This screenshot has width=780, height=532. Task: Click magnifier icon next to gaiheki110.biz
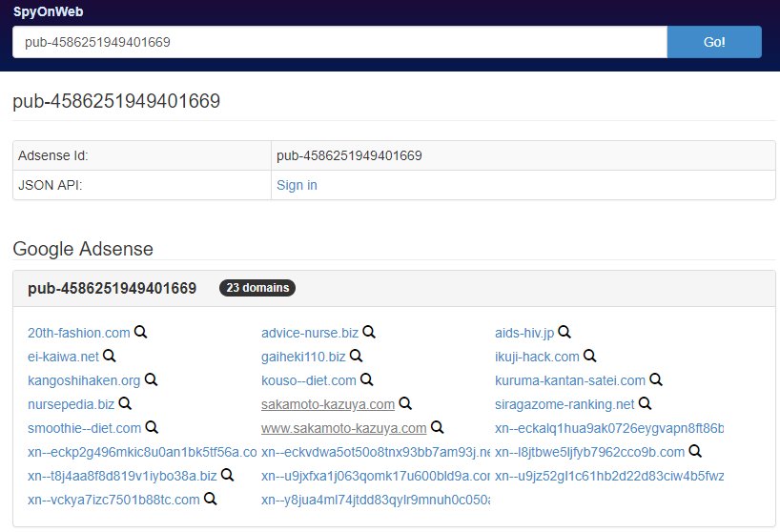point(357,356)
